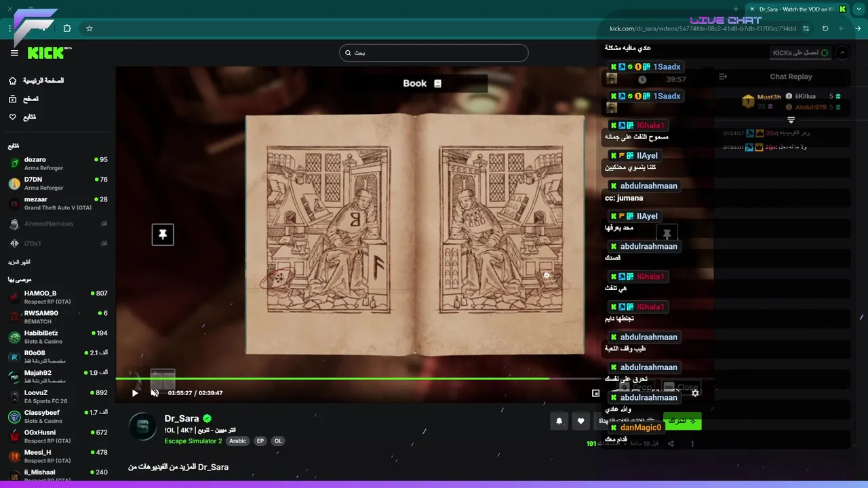The width and height of the screenshot is (868, 488).
Task: Click the Kick search field
Action: (x=434, y=53)
